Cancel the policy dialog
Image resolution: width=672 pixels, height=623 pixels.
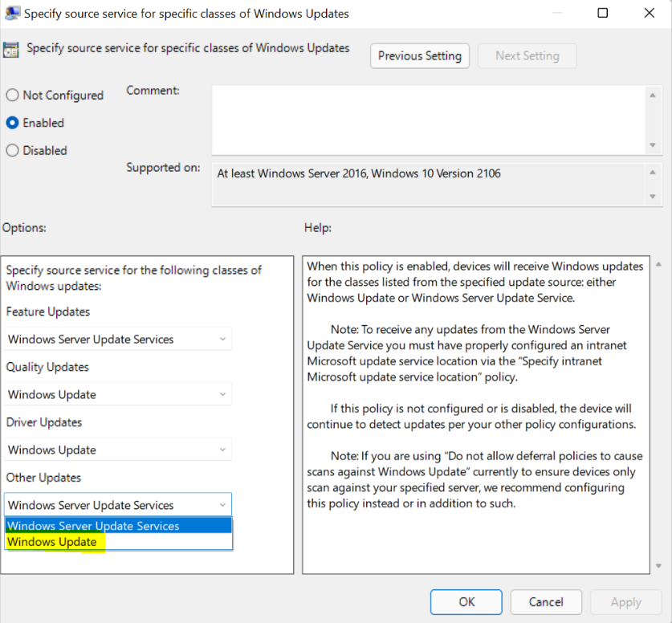tap(546, 602)
